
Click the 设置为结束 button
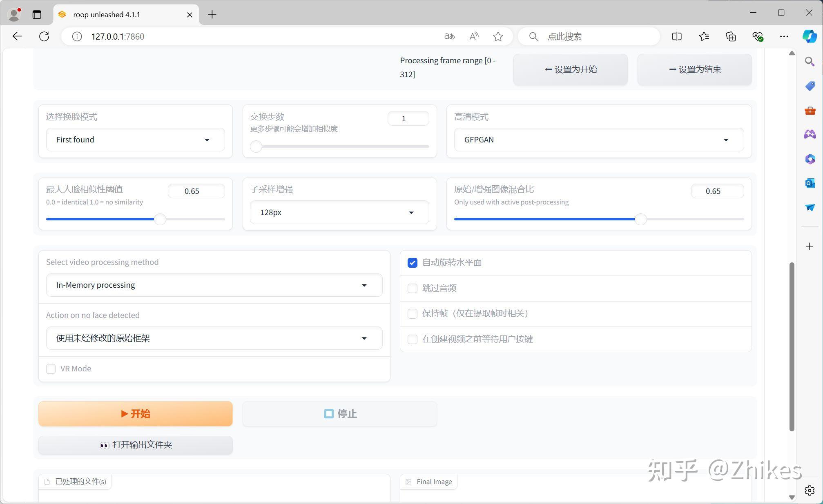point(694,69)
